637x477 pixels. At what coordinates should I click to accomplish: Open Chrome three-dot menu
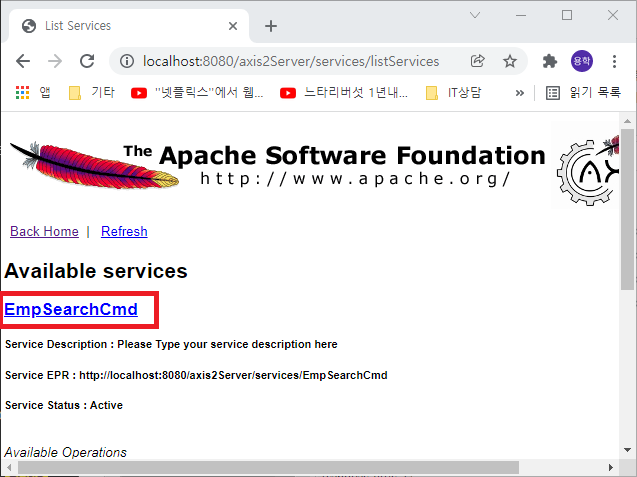tap(614, 61)
